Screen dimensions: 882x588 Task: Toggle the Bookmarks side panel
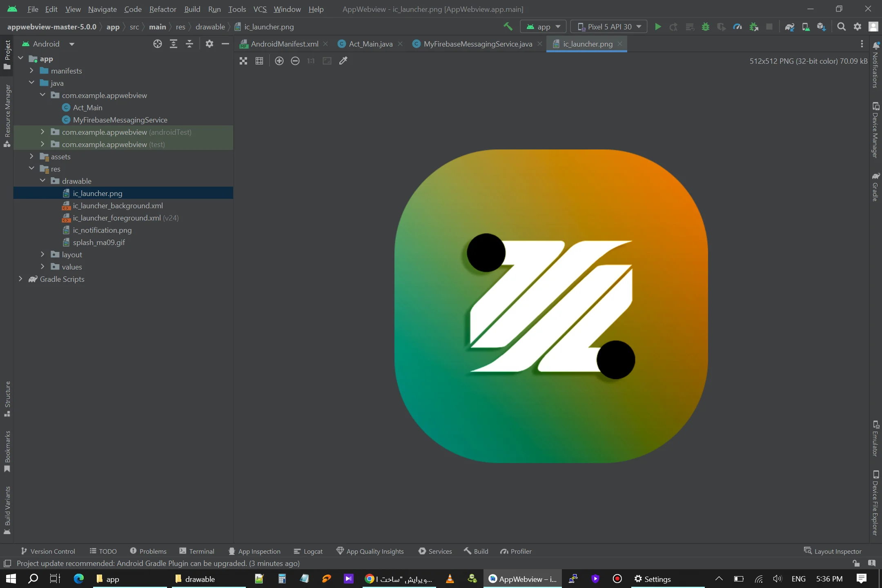click(7, 451)
